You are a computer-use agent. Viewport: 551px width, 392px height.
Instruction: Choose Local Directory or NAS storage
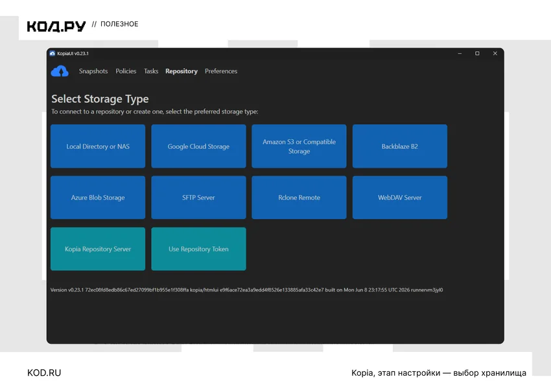(98, 146)
